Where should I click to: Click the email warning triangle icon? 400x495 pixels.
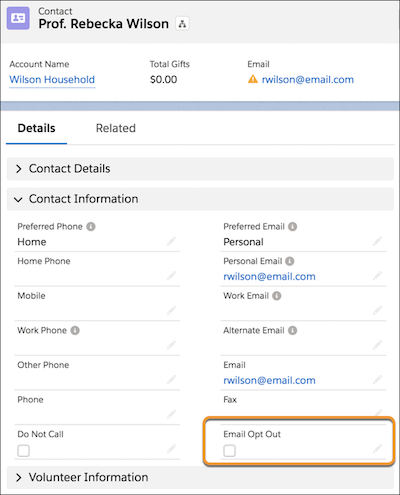pos(253,79)
